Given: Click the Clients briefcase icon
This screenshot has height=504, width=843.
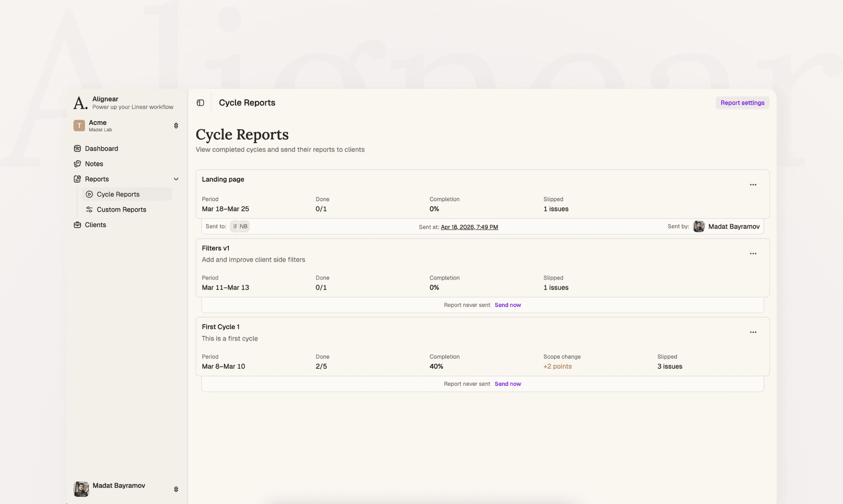Looking at the screenshot, I should click(x=78, y=225).
